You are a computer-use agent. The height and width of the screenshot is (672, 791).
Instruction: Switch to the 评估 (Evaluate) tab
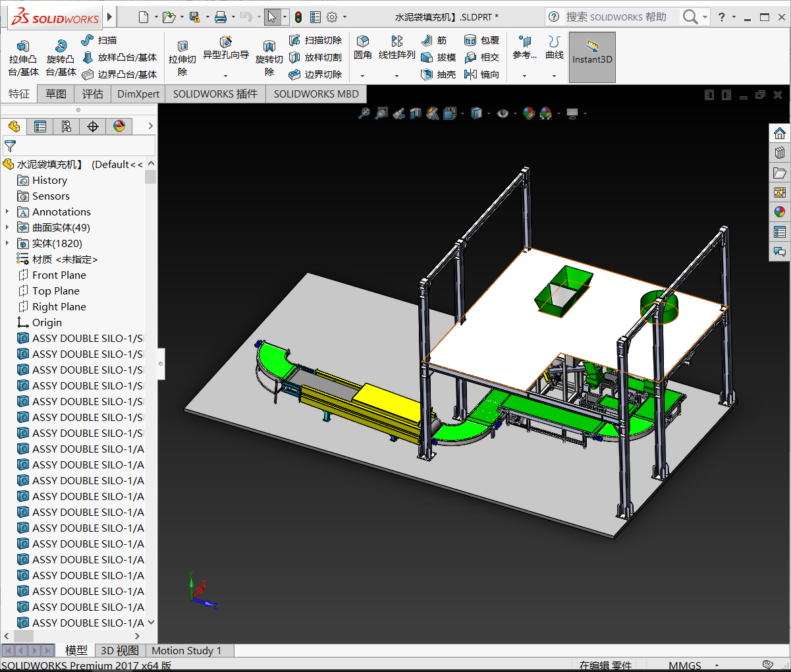(x=93, y=94)
